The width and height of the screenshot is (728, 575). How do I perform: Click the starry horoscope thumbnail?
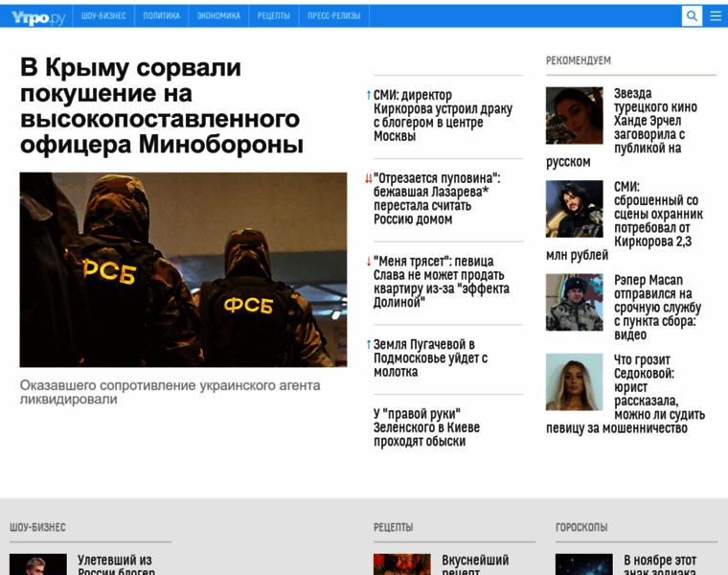(584, 564)
